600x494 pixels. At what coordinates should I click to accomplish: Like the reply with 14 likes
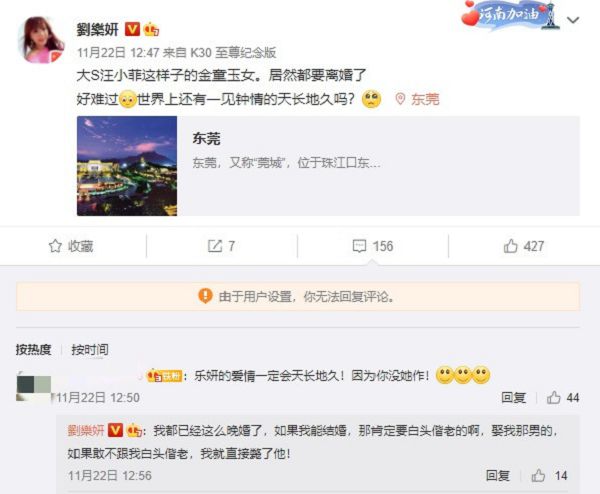click(x=538, y=476)
